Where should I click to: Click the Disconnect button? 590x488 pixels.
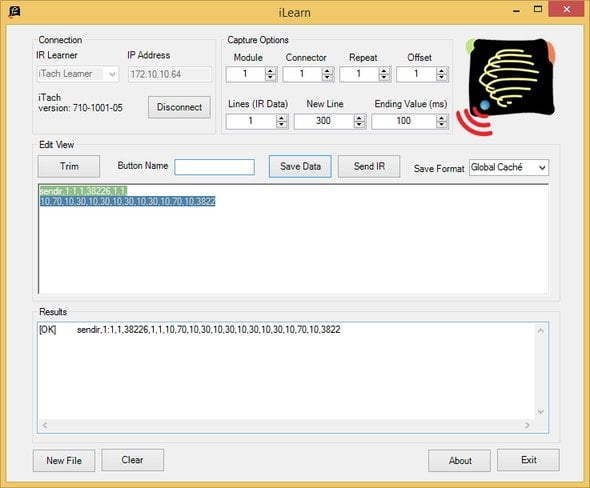[x=179, y=107]
